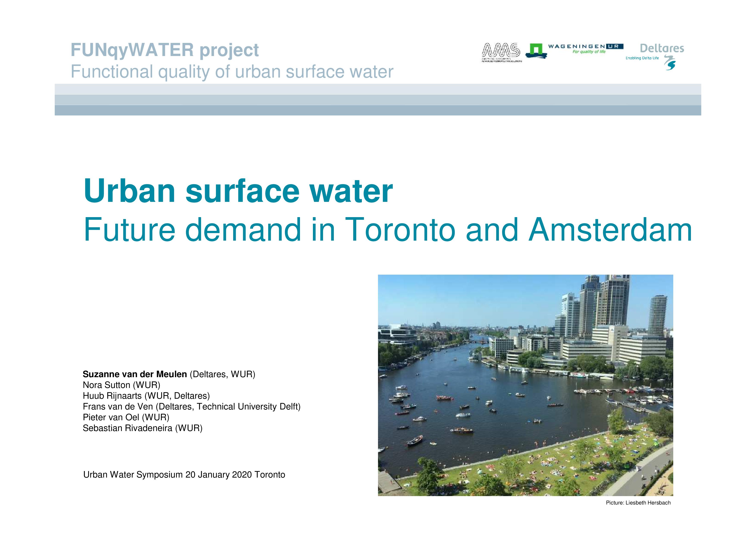Select 'Functional quality of urban surface water' subtitle
Screen dimensions: 756x534
[232, 71]
